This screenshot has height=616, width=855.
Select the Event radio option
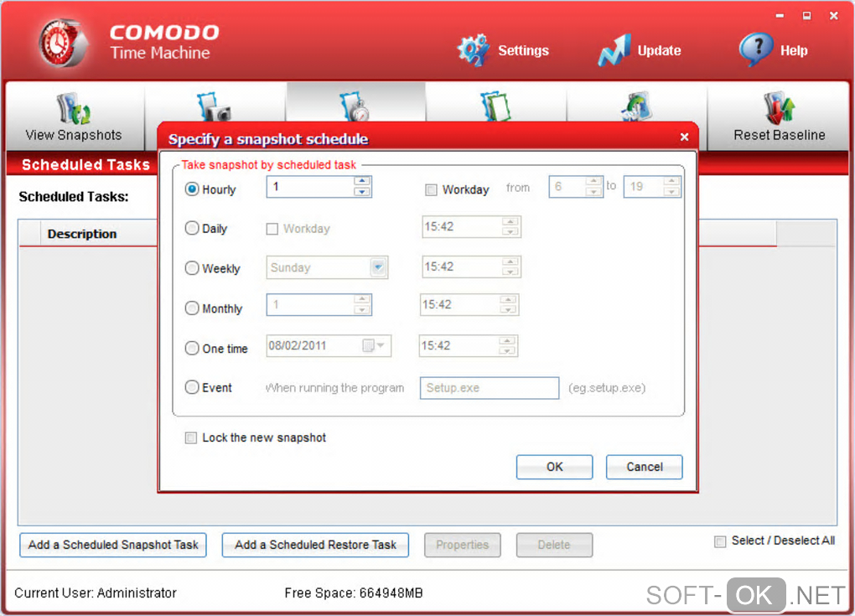(x=192, y=387)
